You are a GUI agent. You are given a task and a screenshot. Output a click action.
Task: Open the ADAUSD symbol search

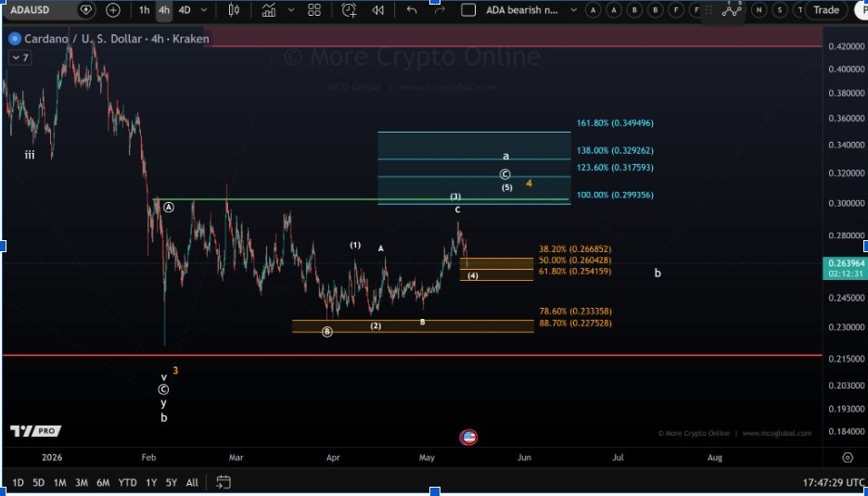[30, 10]
